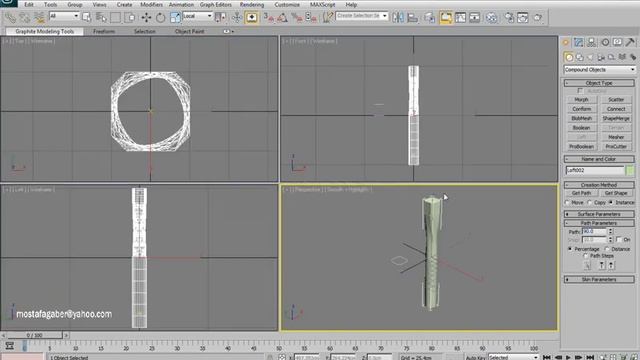Switch to the Object Paint ribbon tab
Image resolution: width=640 pixels, height=360 pixels.
point(189,31)
